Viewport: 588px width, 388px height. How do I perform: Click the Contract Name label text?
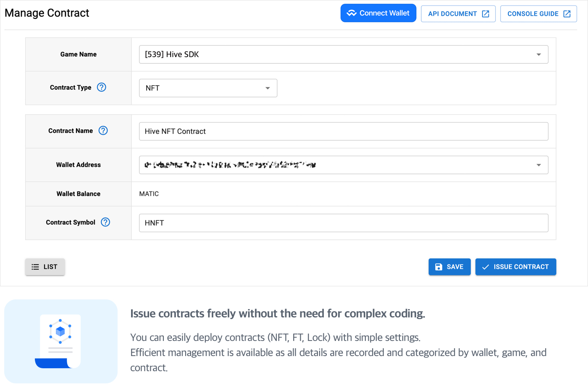[71, 131]
